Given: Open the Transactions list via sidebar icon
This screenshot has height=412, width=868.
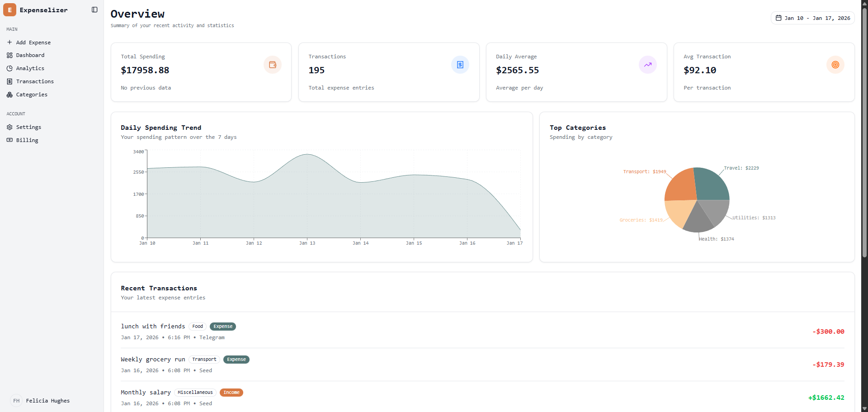Looking at the screenshot, I should [9, 81].
